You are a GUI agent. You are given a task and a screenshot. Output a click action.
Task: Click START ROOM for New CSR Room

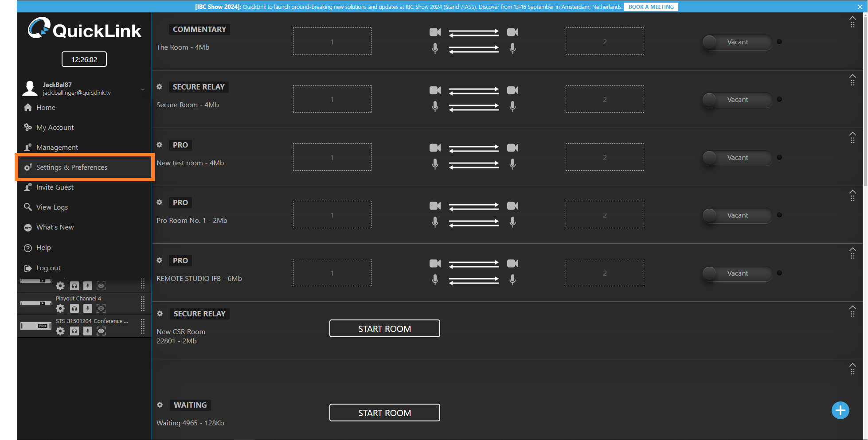click(384, 329)
